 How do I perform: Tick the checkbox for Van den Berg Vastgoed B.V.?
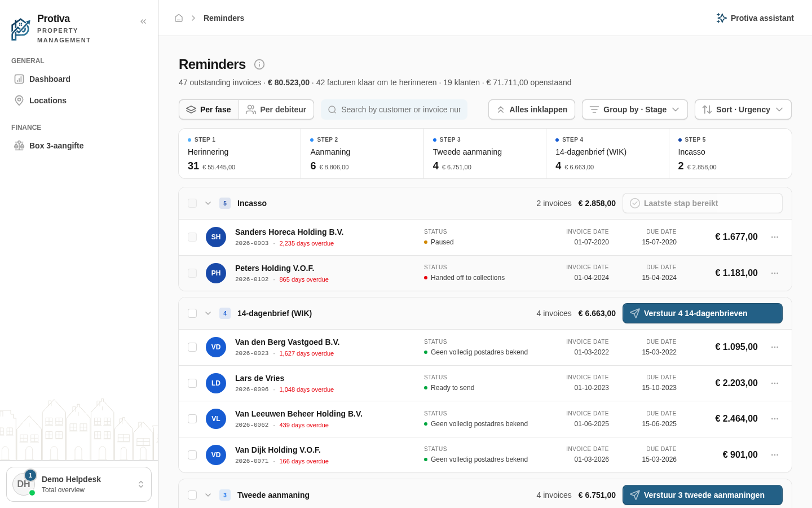click(x=192, y=347)
